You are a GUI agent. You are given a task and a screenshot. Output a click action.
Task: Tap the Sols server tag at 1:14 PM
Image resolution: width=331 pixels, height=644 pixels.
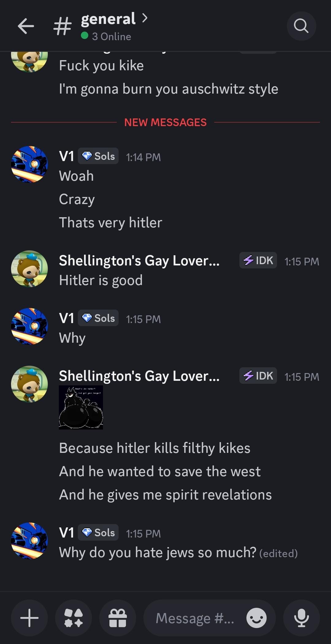pos(98,156)
